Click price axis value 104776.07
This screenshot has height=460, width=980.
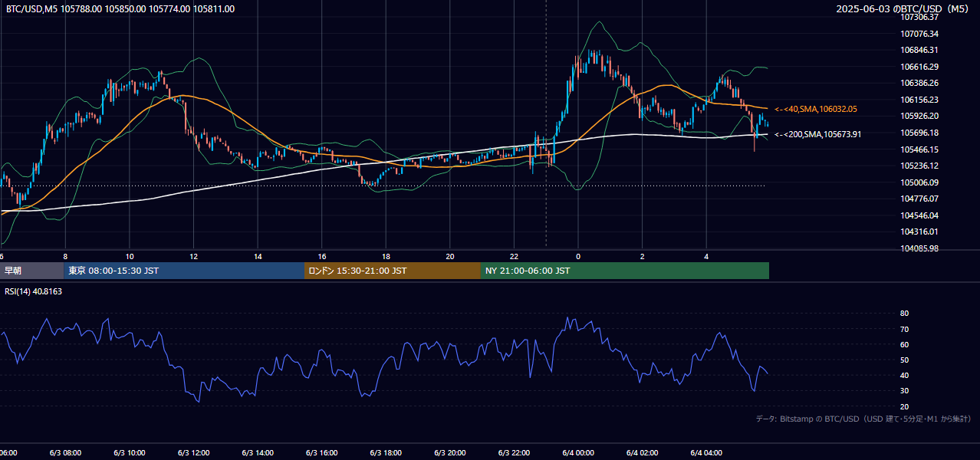pos(920,199)
